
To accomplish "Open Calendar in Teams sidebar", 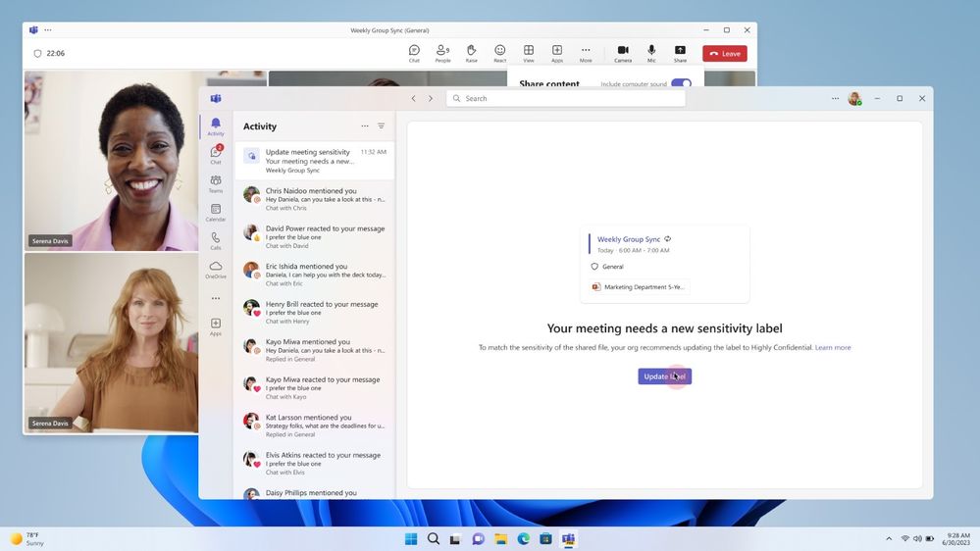I will tap(216, 213).
